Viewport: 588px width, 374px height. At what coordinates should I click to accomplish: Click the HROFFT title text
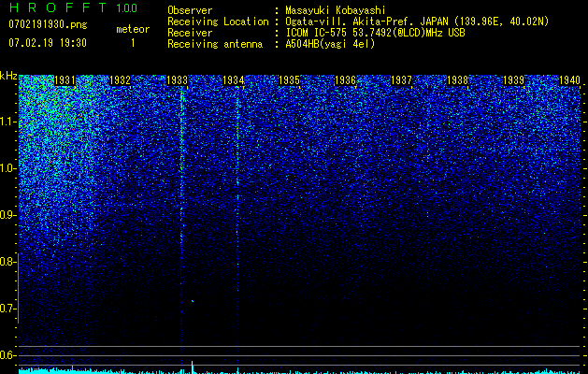pyautogui.click(x=58, y=7)
